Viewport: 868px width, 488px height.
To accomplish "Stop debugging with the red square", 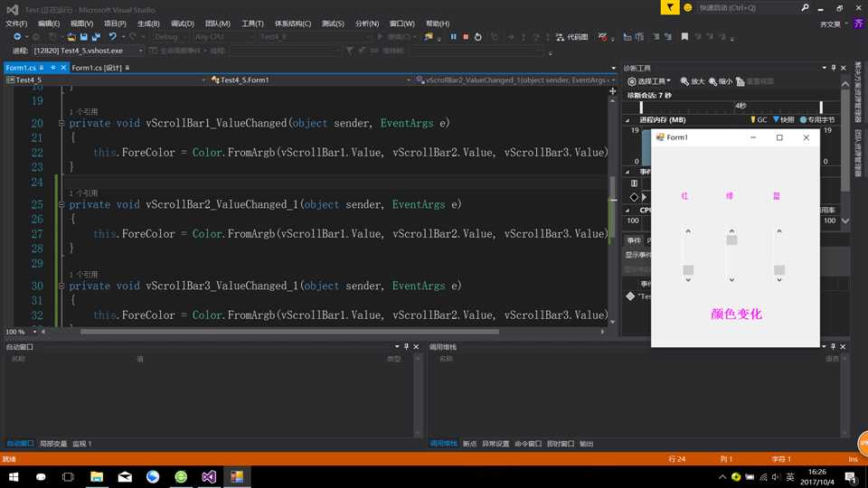I will point(466,36).
